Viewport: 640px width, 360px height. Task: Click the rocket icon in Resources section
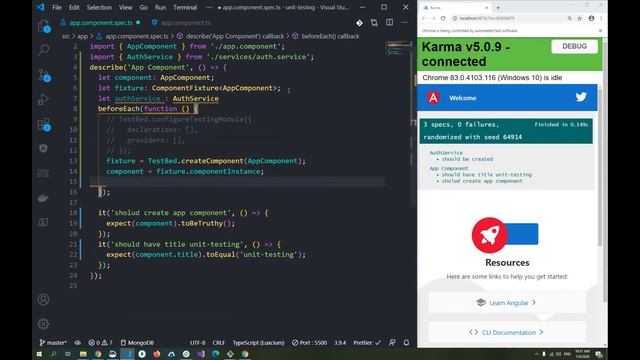pyautogui.click(x=489, y=235)
